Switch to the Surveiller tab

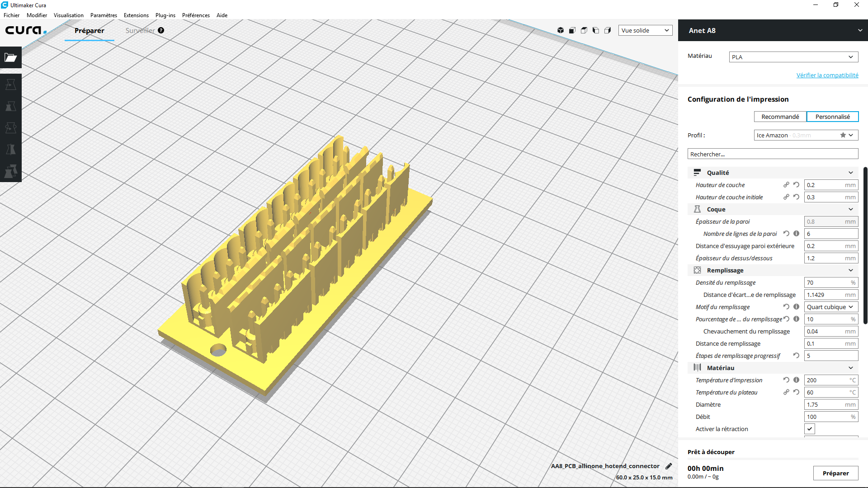140,30
